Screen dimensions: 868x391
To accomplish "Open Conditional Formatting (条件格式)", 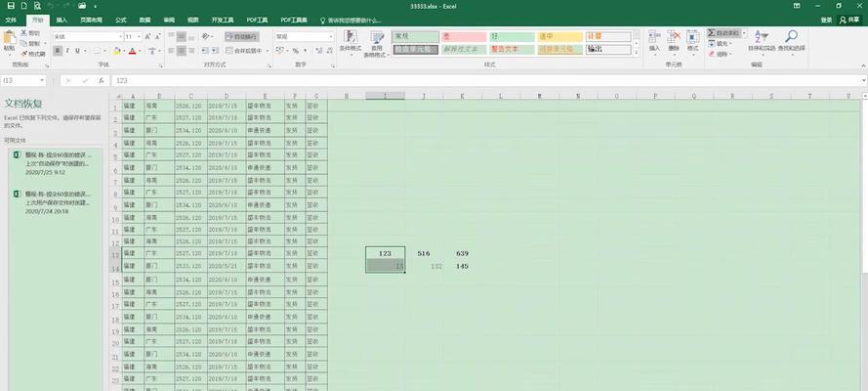I will click(x=350, y=43).
